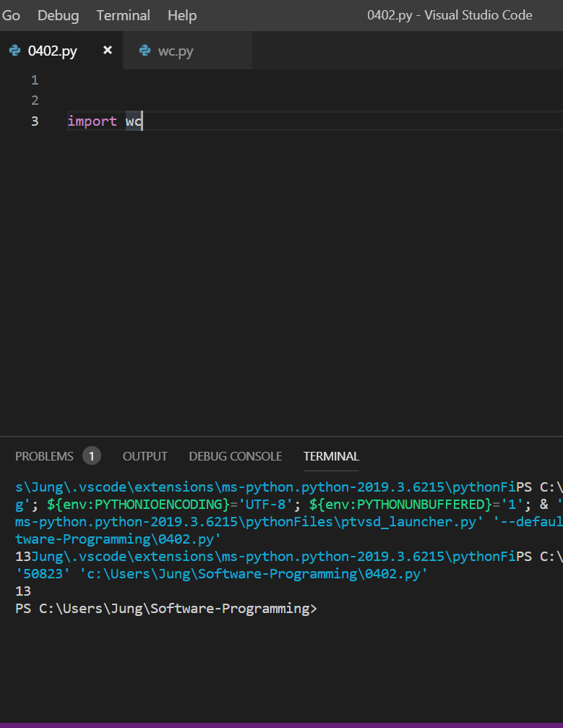Click line number 3 in the gutter

point(35,121)
